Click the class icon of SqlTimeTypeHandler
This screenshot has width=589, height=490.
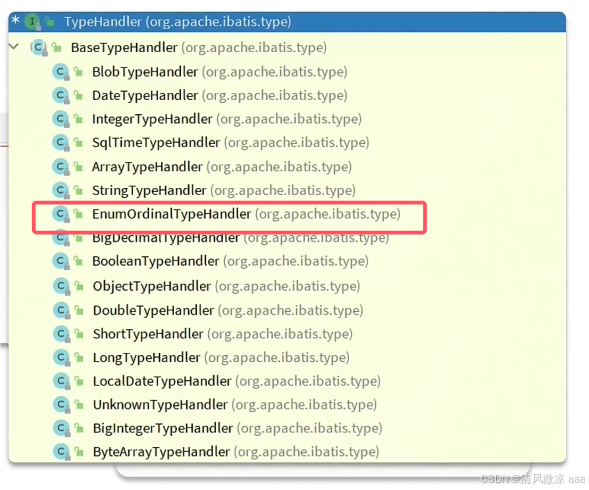[x=60, y=143]
